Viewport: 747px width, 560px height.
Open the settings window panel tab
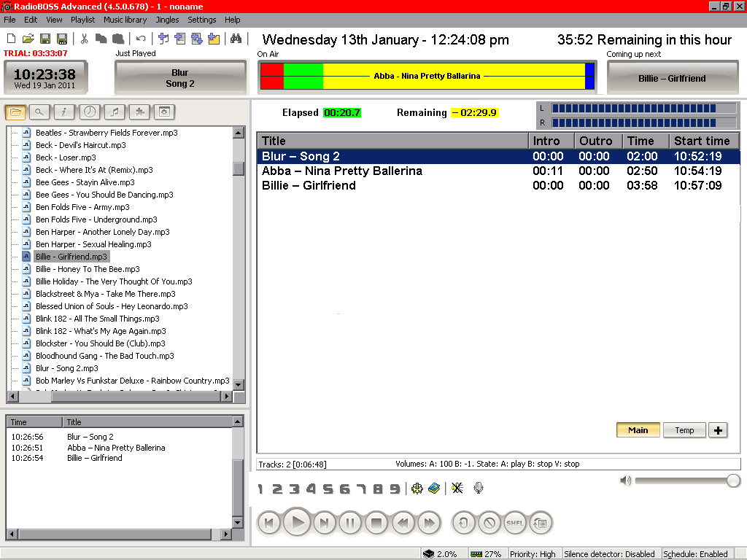pos(164,112)
